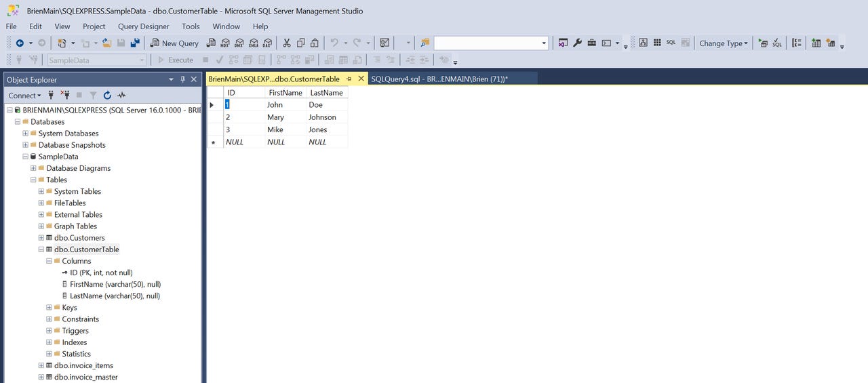
Task: Refresh the Object Explorer tree
Action: (x=107, y=96)
